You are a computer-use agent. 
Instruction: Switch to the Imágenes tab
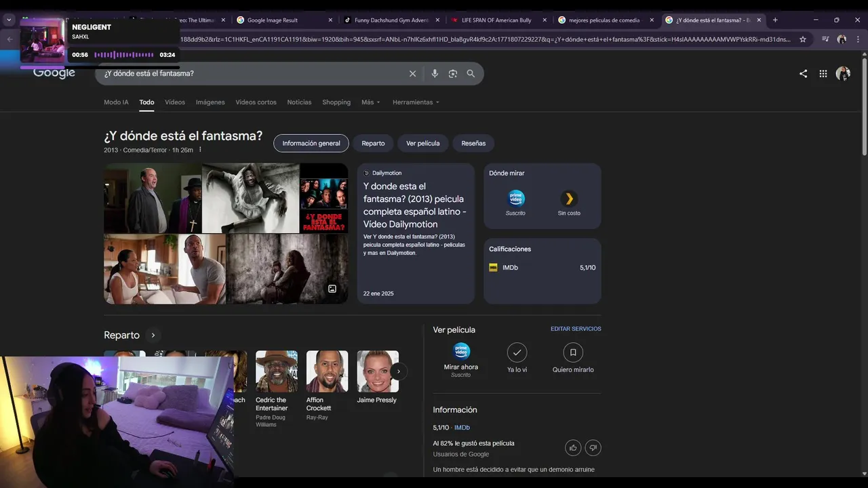(210, 102)
